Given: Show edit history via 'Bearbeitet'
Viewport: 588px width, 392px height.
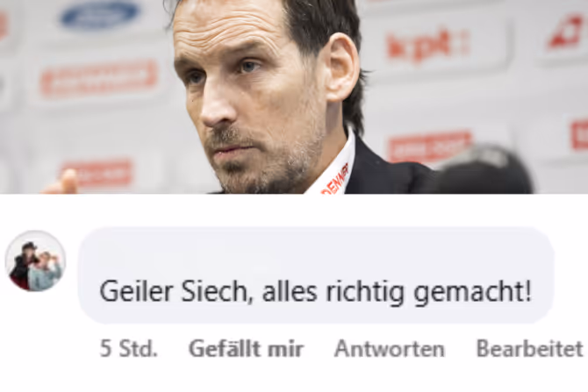Looking at the screenshot, I should pyautogui.click(x=529, y=349).
